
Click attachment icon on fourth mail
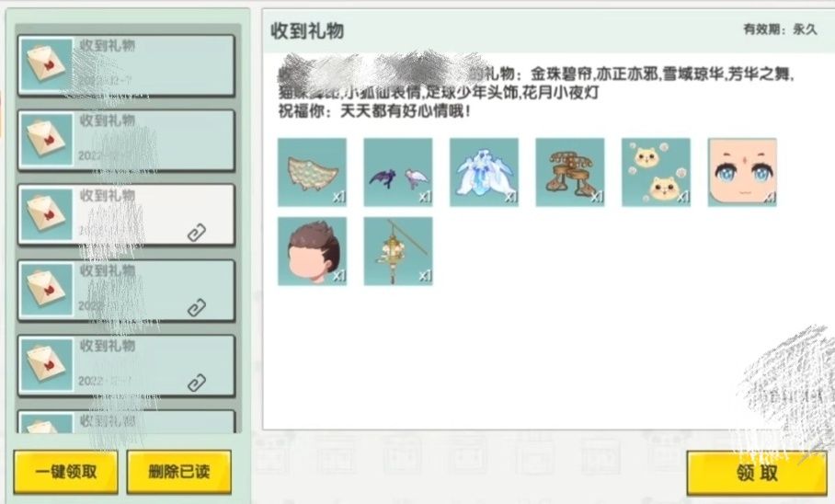(197, 308)
